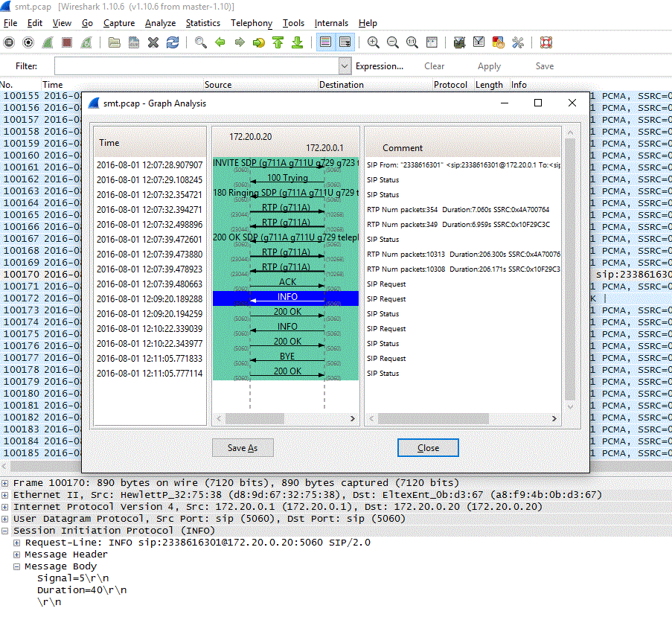672x620 pixels.
Task: Open the Internals menu
Action: tap(331, 23)
